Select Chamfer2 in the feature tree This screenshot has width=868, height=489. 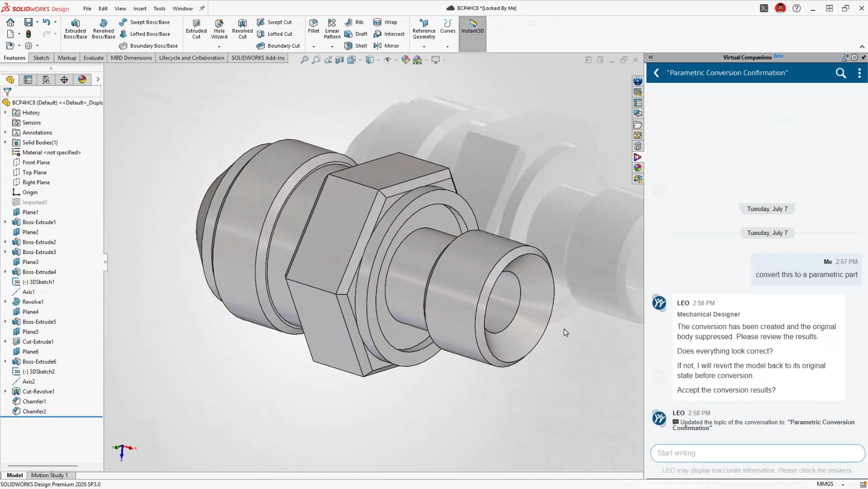pos(29,411)
